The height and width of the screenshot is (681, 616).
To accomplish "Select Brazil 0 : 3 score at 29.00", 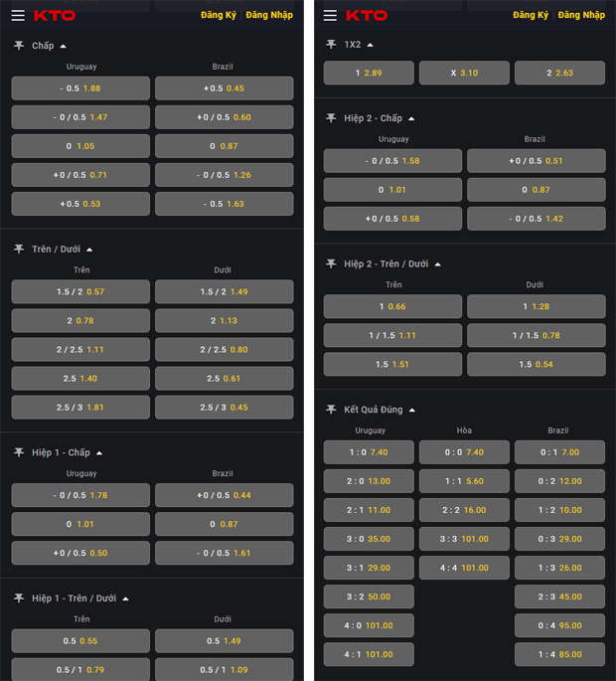I will pos(559,539).
